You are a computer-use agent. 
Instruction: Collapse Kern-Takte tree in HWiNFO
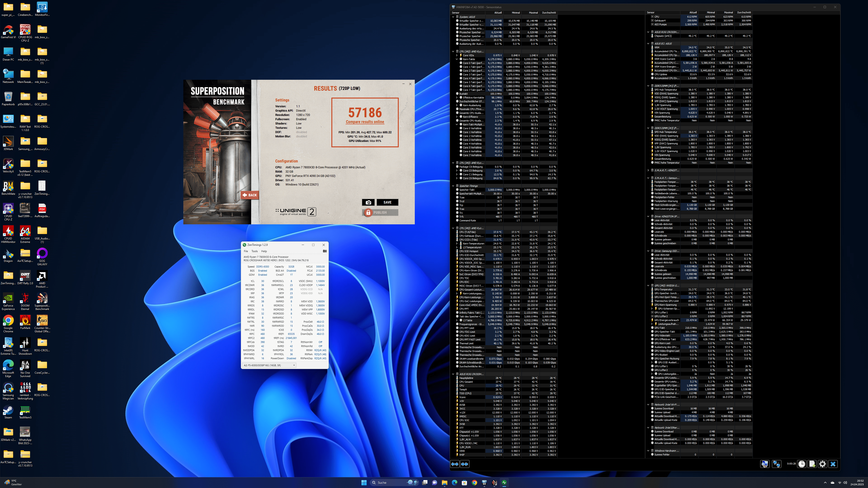click(x=457, y=59)
